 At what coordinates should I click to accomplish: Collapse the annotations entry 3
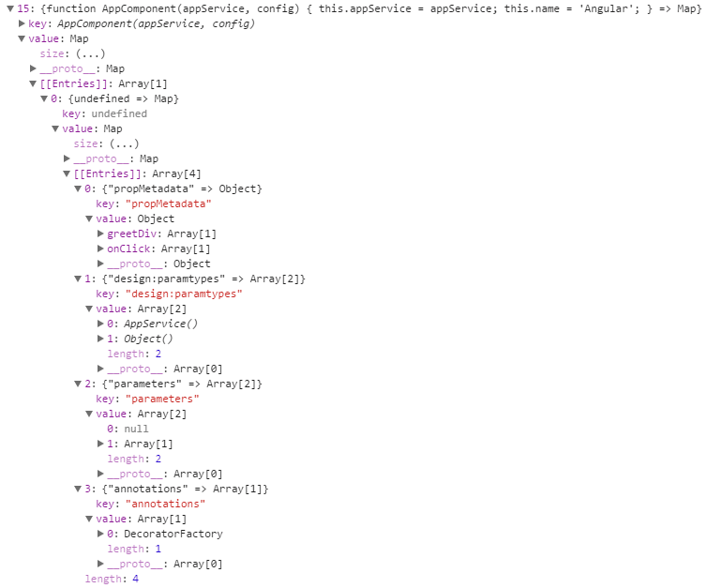tap(78, 489)
